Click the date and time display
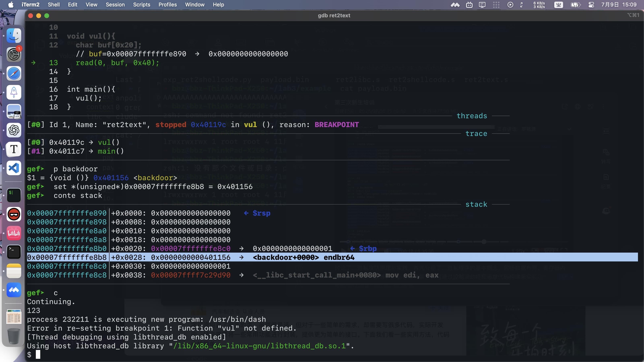 click(x=619, y=5)
